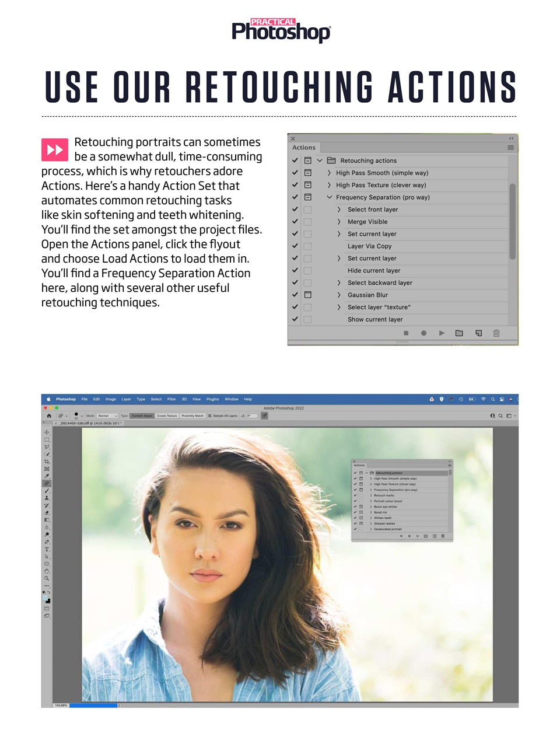
Task: Choose the Eyedropper tool
Action: point(47,476)
